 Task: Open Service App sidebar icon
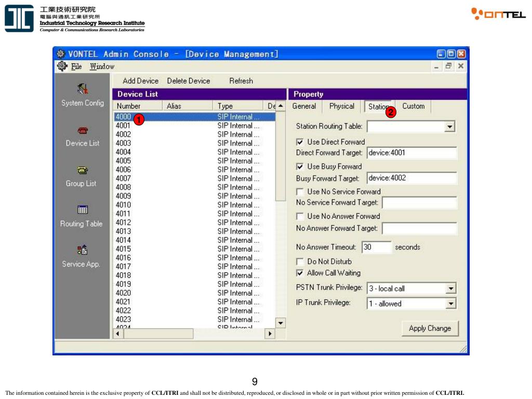(83, 250)
